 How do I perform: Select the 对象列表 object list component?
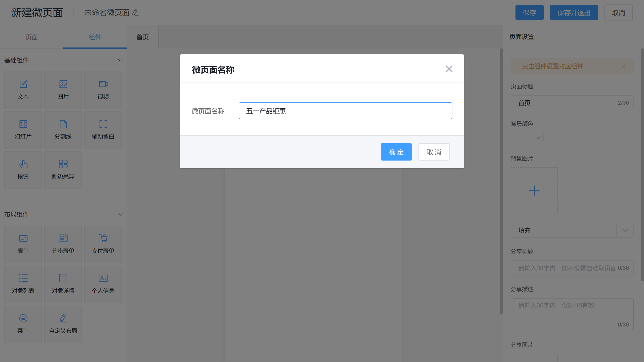pos(23,284)
